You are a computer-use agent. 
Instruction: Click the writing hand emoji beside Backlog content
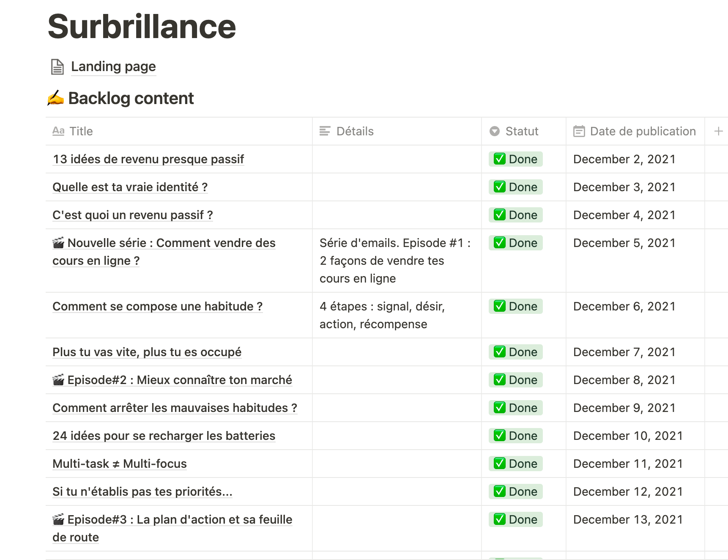tap(55, 98)
